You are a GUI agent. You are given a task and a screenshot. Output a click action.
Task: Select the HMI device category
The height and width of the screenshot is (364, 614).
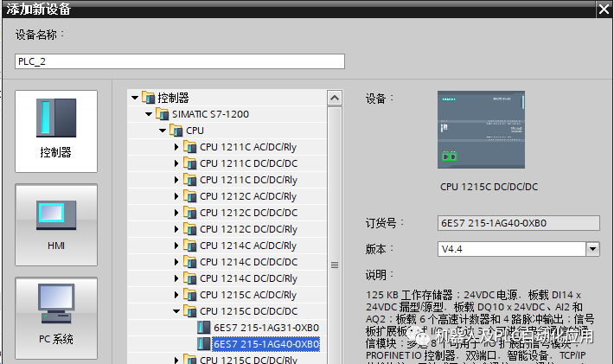click(56, 225)
